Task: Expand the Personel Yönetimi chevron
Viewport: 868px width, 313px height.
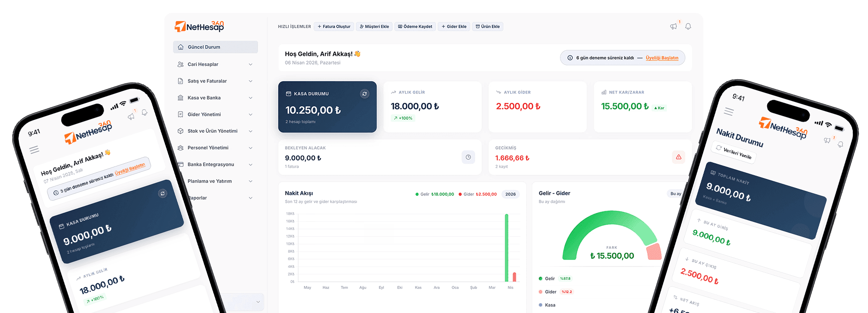Action: [x=250, y=148]
